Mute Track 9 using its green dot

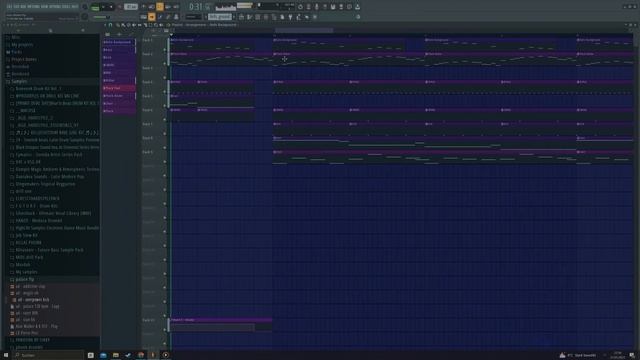165,162
